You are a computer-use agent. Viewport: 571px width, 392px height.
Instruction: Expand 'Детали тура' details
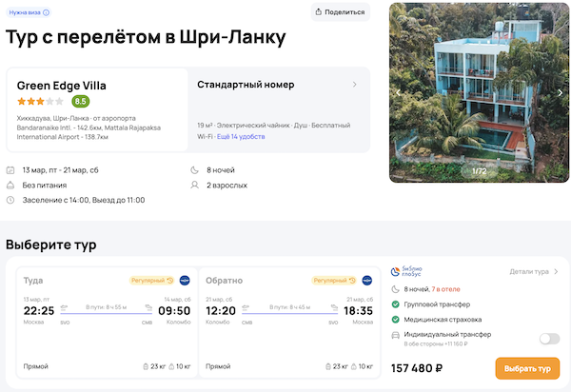[x=533, y=272]
